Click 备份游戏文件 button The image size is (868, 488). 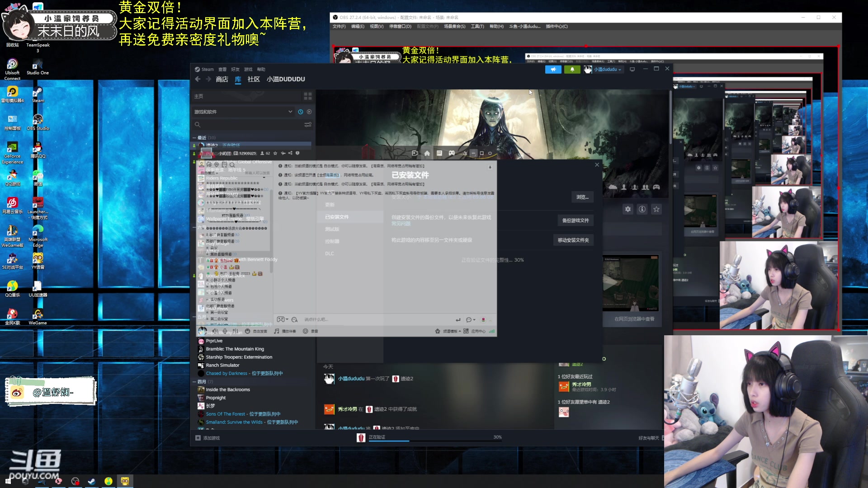(x=575, y=221)
